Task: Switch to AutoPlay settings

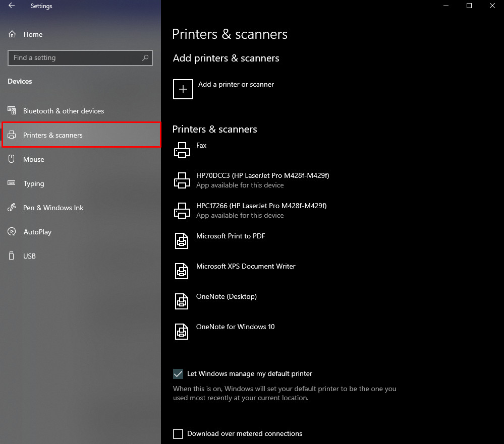Action: pos(80,232)
